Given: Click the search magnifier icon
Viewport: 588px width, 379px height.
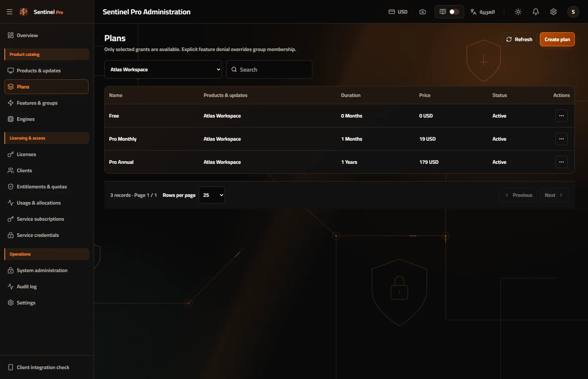Looking at the screenshot, I should [x=234, y=69].
